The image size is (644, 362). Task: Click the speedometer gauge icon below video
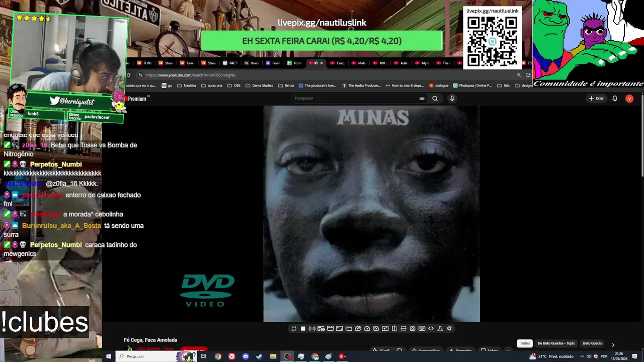367,328
